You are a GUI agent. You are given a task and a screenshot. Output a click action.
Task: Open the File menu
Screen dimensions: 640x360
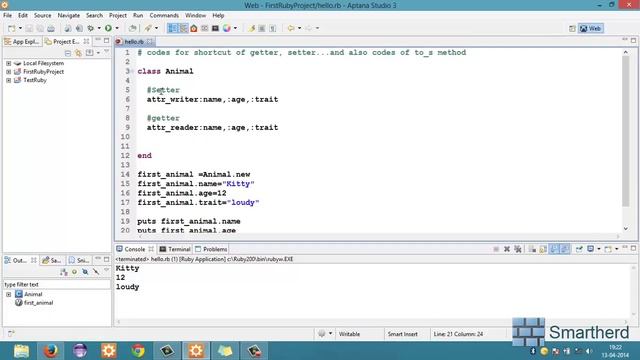tap(7, 15)
